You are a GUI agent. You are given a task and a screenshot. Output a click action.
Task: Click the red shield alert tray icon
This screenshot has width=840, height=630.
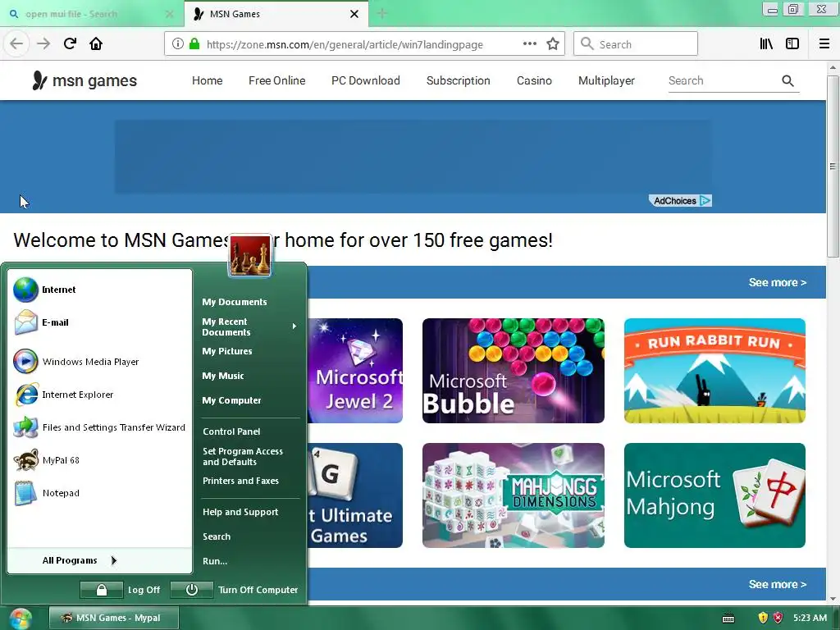pos(778,618)
